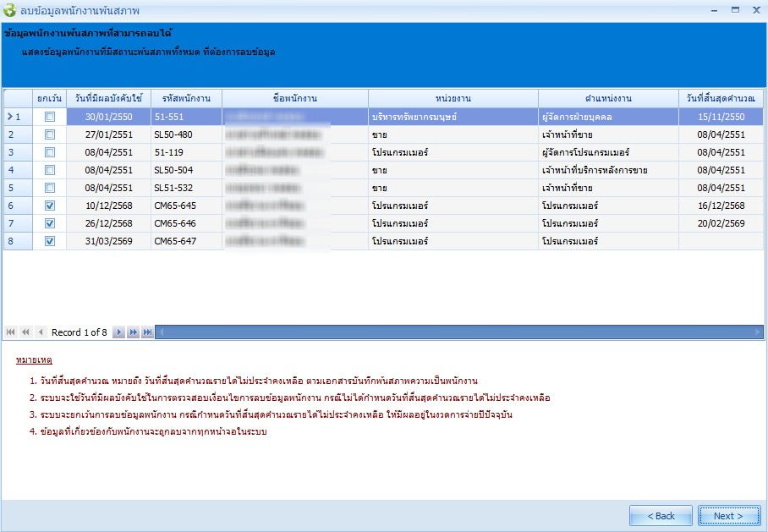The height and width of the screenshot is (532, 768).
Task: Click effective date 10/12/2568
Action: [109, 206]
